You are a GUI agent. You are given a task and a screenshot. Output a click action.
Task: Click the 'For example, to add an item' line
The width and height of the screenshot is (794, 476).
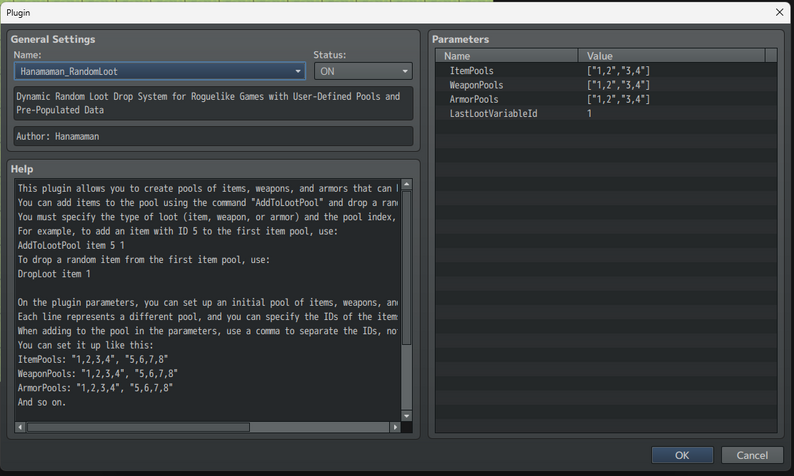coord(177,231)
